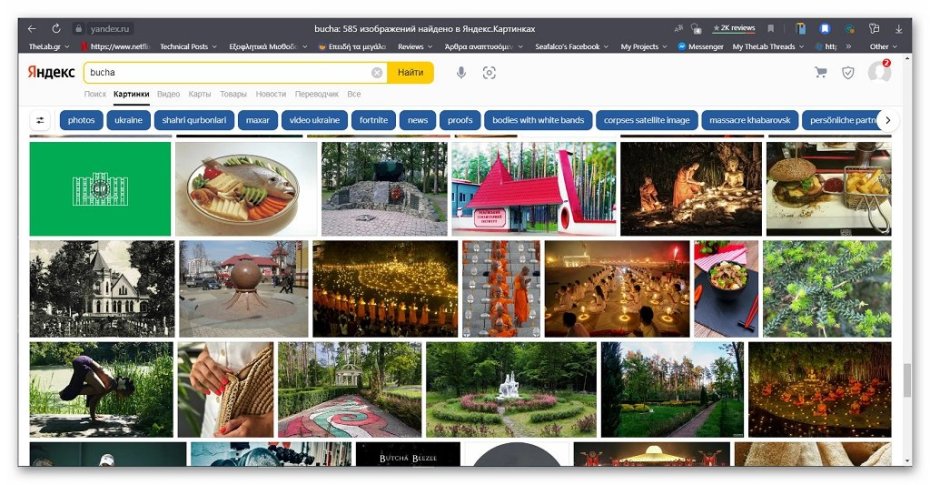
Task: Clear the search box with the X icon
Action: [x=377, y=72]
